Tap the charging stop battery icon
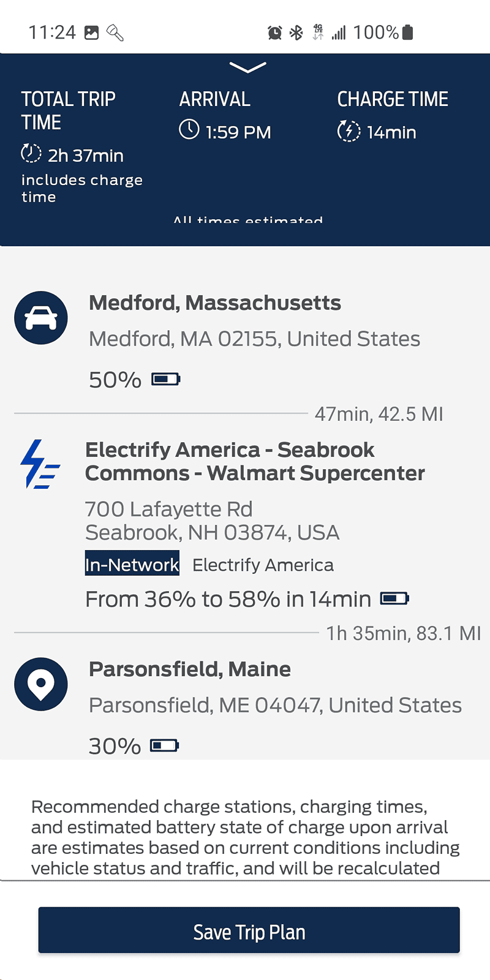 point(394,598)
